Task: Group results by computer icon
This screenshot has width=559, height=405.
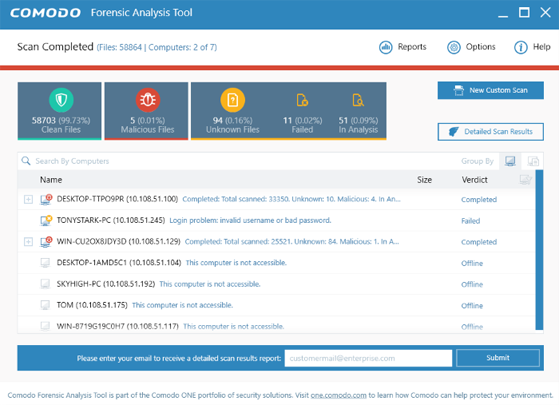Action: (510, 161)
